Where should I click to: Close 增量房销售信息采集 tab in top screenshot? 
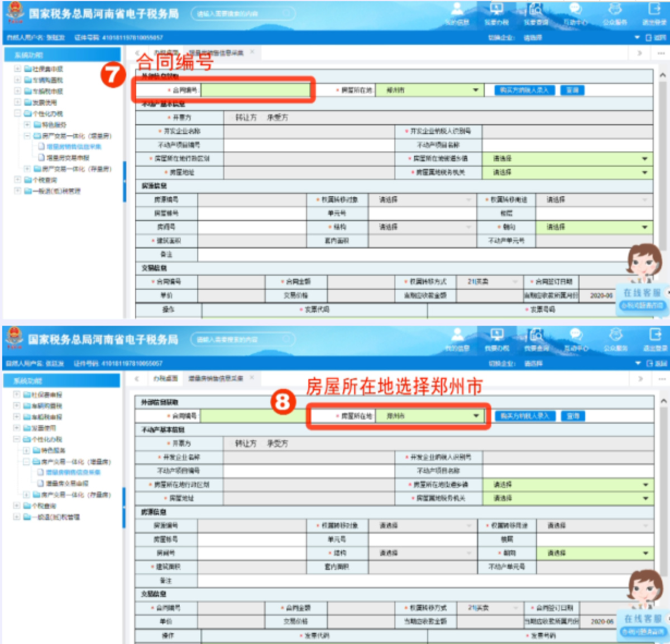point(252,52)
